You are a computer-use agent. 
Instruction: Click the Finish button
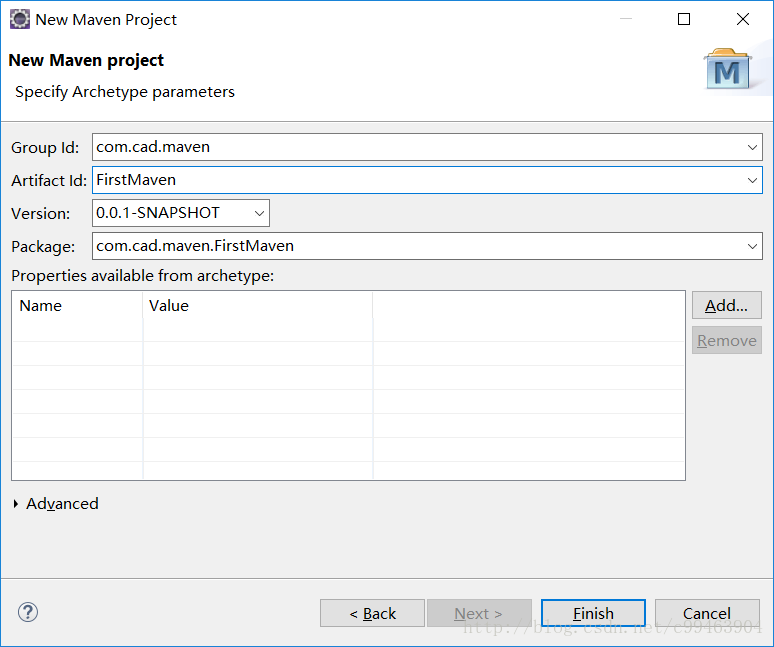click(x=593, y=613)
